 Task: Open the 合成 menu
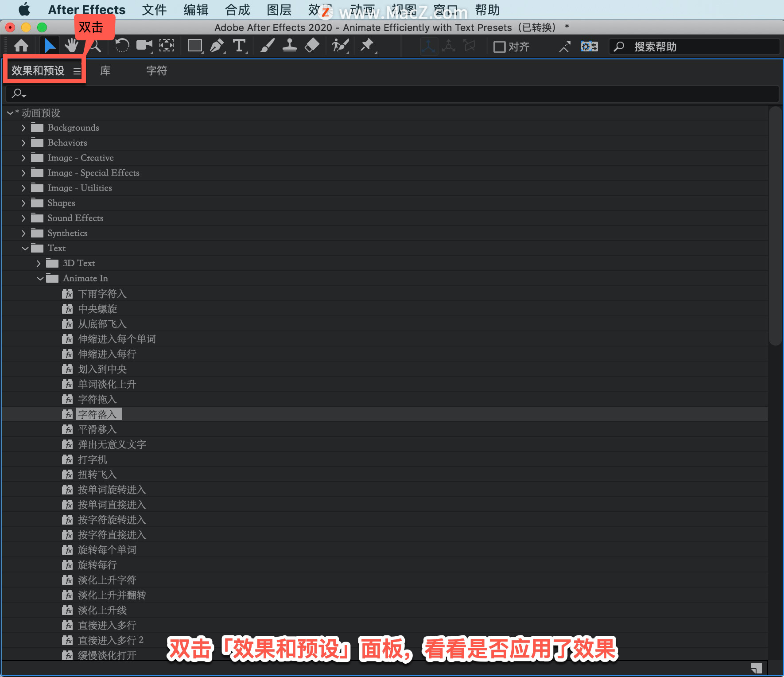coord(237,10)
